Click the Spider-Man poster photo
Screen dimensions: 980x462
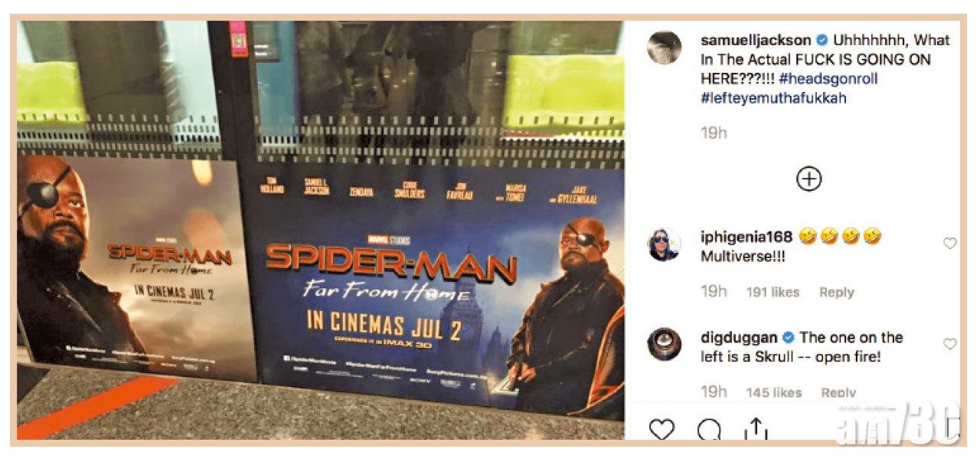pyautogui.click(x=321, y=231)
